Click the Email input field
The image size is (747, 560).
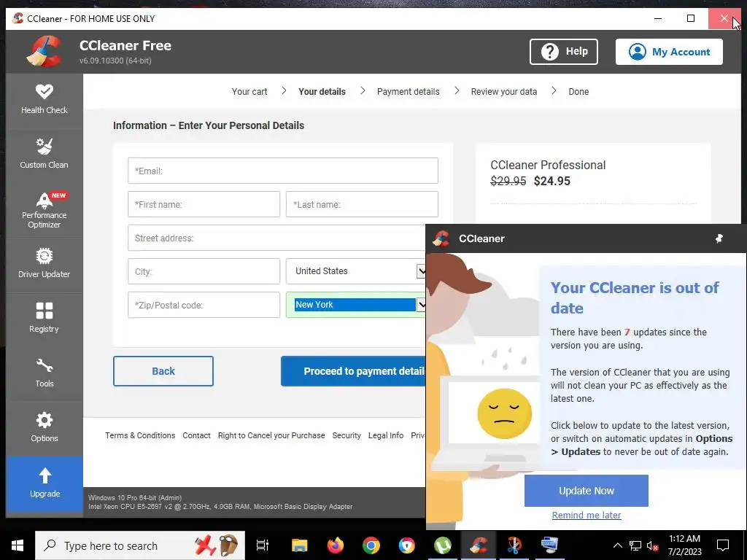coord(283,171)
